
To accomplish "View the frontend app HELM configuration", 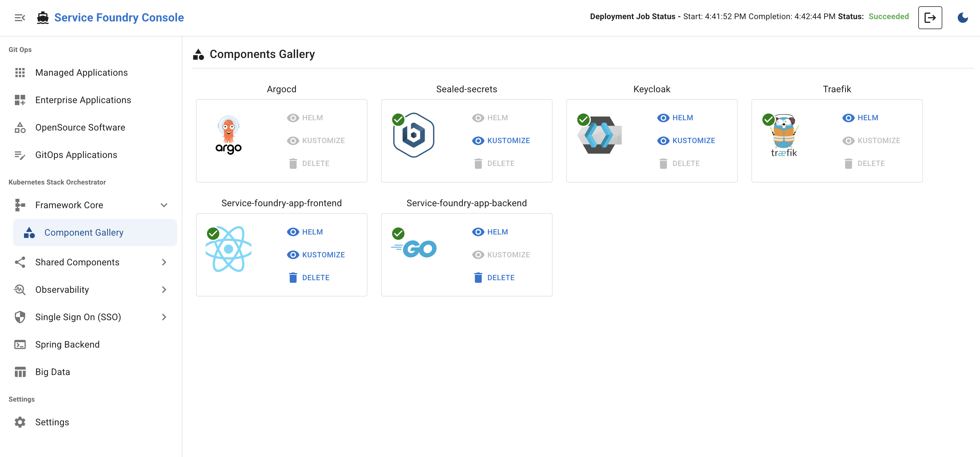I will (x=304, y=232).
